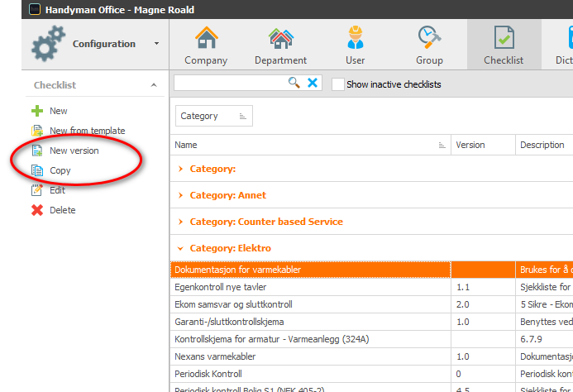The height and width of the screenshot is (392, 573).
Task: Collapse the Checklist side panel
Action: [x=154, y=85]
